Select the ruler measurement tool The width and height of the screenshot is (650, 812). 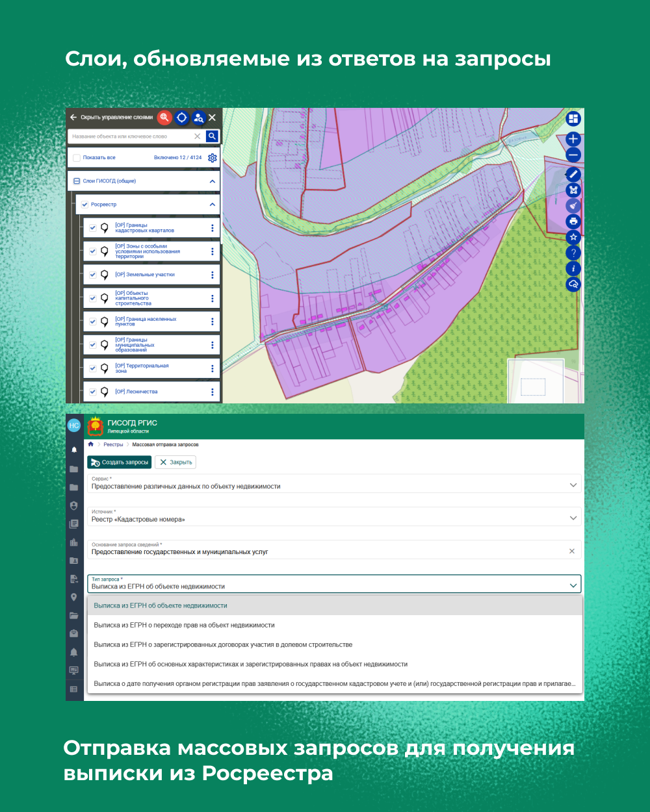tap(573, 174)
